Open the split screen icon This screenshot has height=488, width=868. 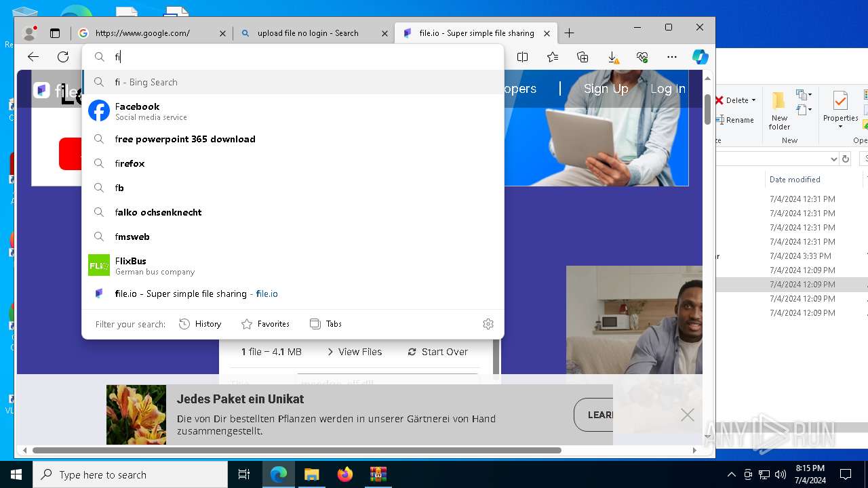click(x=522, y=57)
